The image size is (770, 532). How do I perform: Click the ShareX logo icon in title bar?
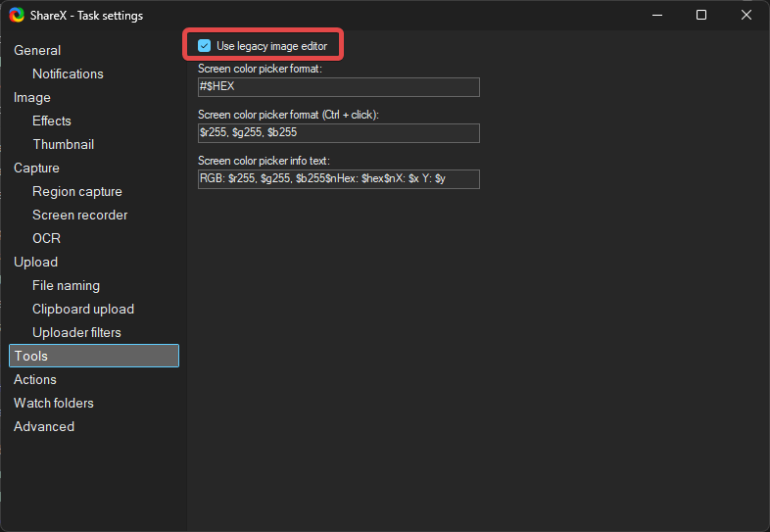pos(17,16)
